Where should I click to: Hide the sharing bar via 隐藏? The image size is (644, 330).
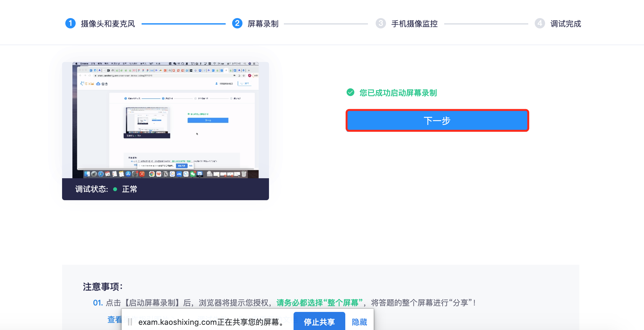tap(359, 322)
